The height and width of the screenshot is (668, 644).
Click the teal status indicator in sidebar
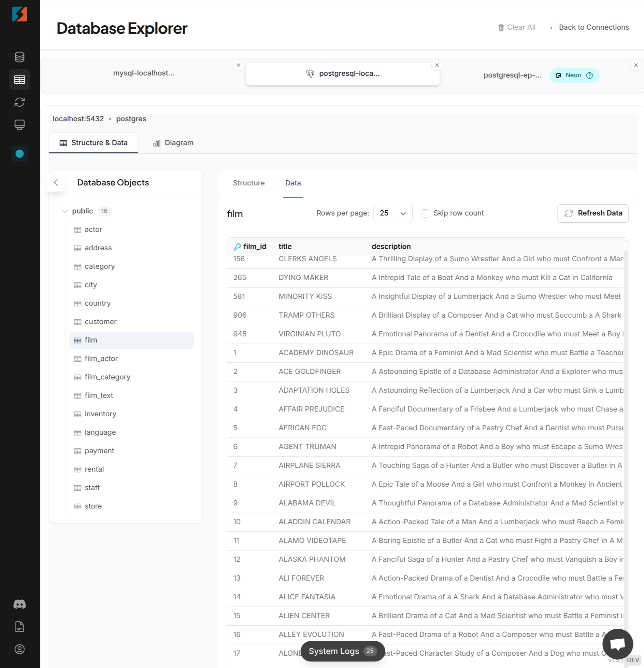[x=19, y=154]
